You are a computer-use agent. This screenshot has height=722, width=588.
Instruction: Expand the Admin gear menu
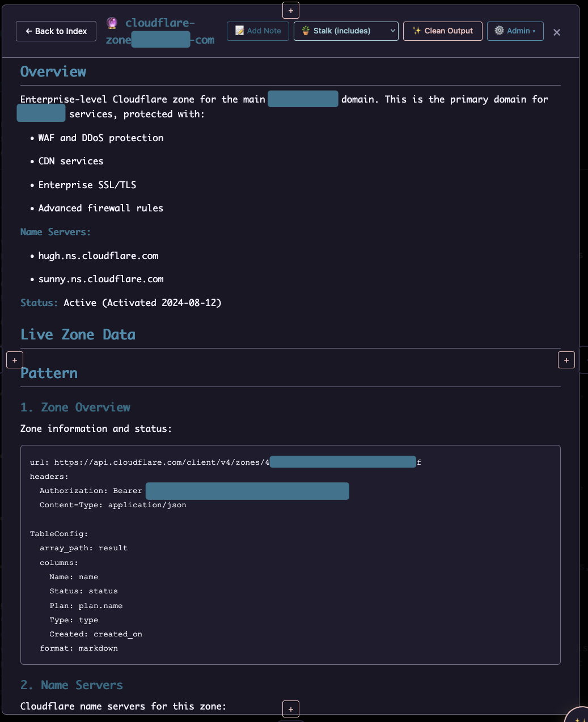coord(515,31)
